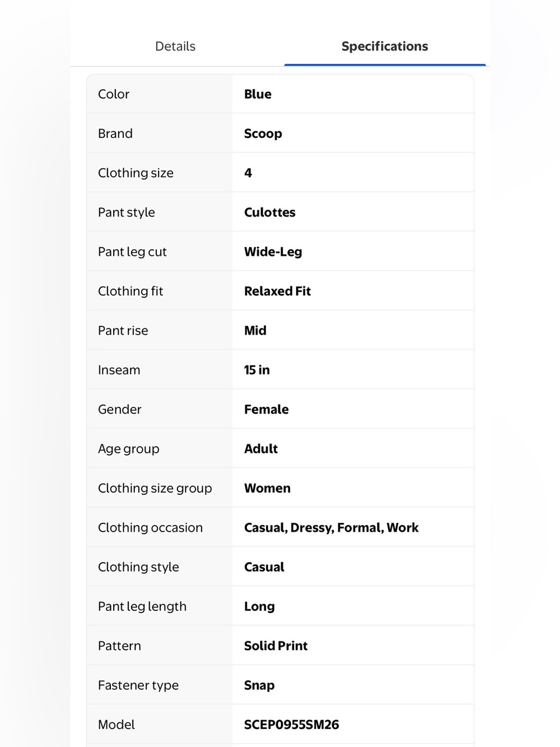The width and height of the screenshot is (560, 747).
Task: Click the Clothing style label
Action: pos(138,567)
